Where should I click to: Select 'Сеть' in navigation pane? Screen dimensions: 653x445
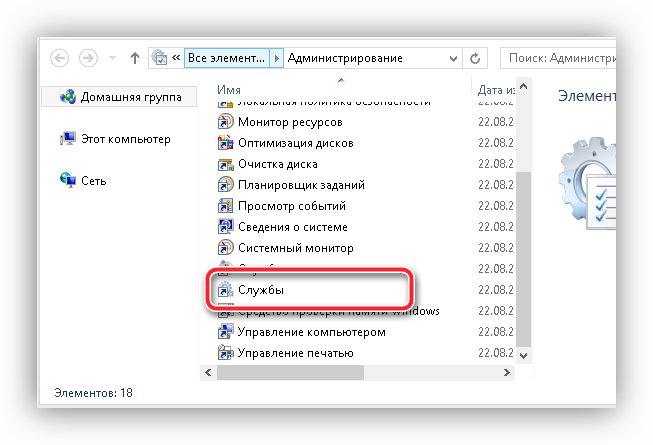(94, 181)
